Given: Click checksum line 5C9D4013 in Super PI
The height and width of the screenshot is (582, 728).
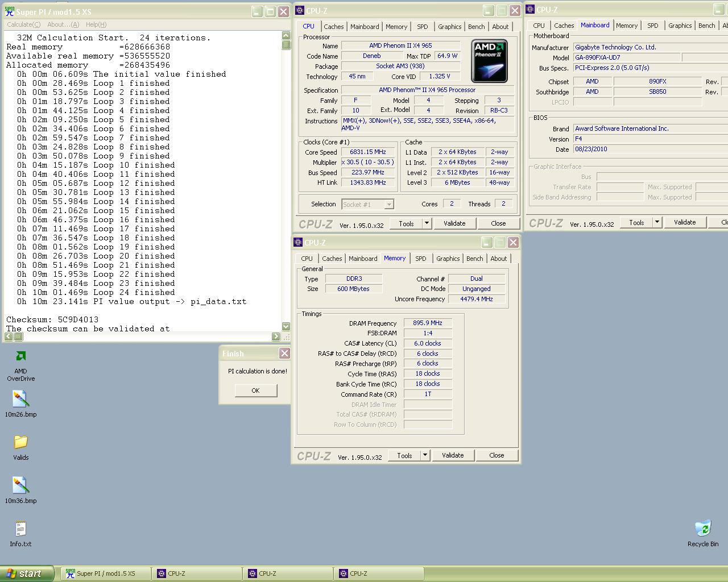Looking at the screenshot, I should [52, 319].
